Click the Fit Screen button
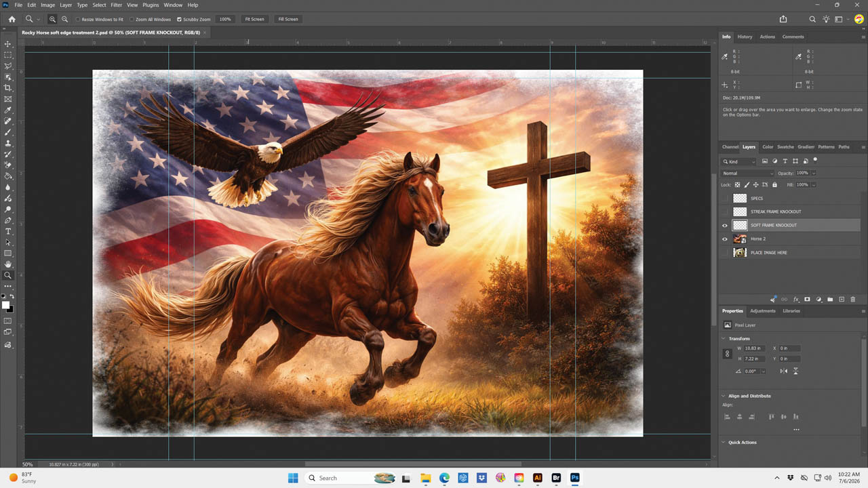 point(254,19)
